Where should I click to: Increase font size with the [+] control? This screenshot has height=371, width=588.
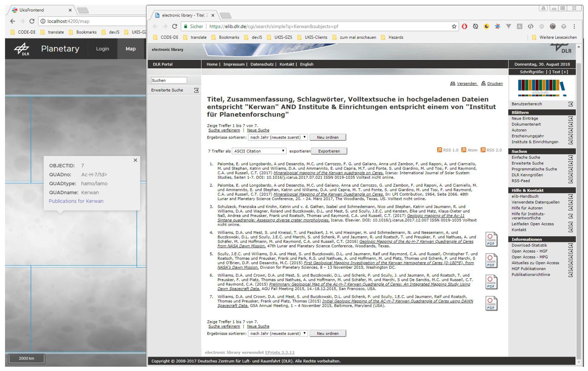coord(565,72)
